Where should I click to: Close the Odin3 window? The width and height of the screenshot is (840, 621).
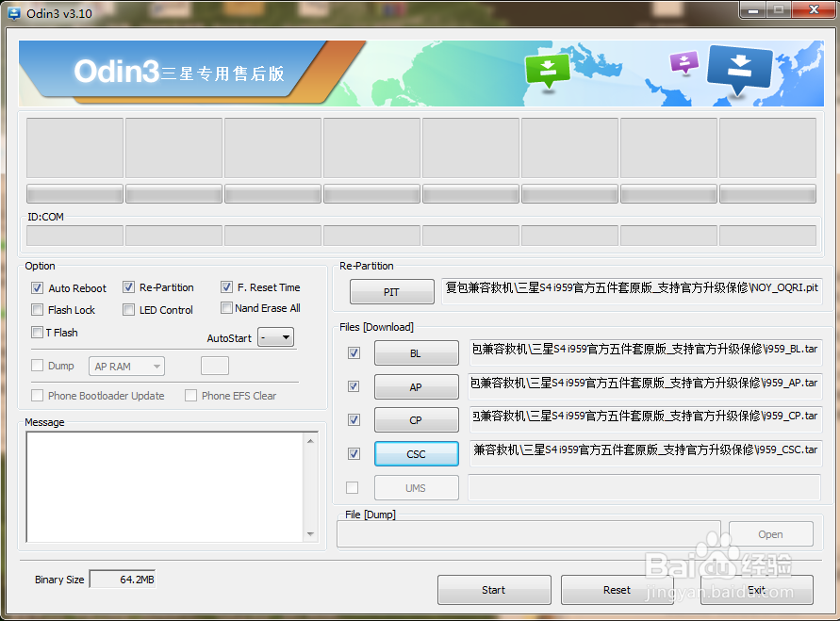point(814,10)
